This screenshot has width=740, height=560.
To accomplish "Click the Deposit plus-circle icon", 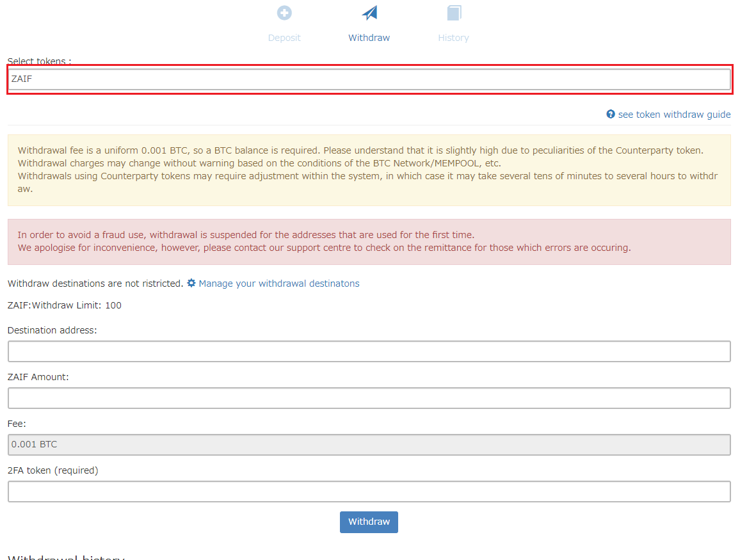I will pos(284,13).
